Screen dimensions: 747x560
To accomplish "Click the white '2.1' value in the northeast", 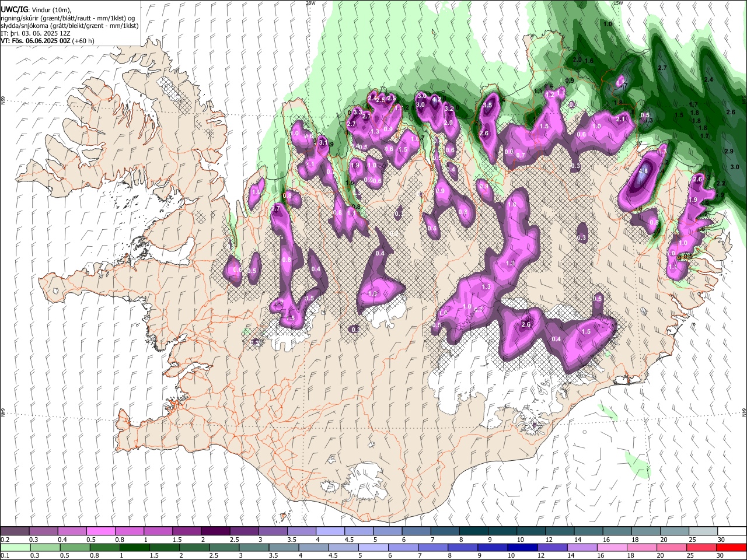I will [x=621, y=119].
